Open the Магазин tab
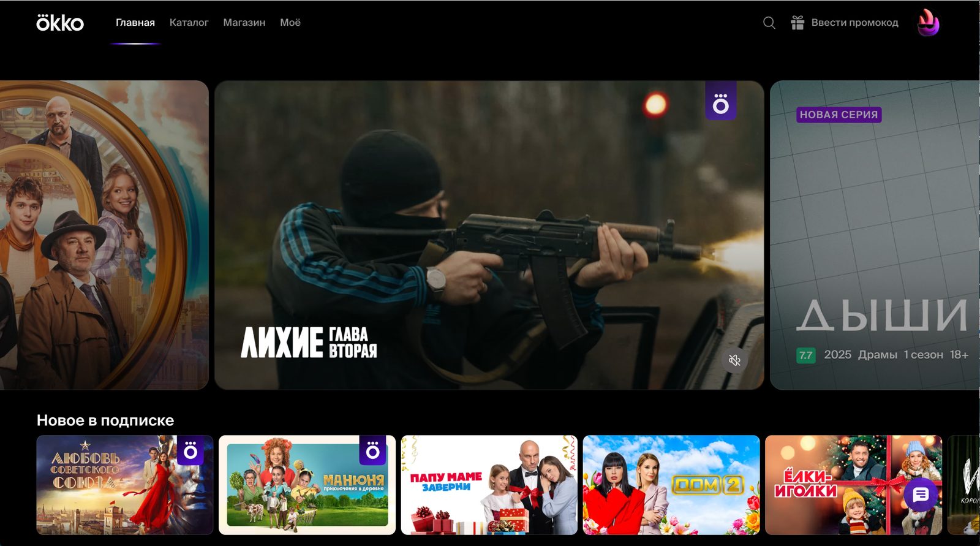Viewport: 980px width, 546px height. click(244, 23)
